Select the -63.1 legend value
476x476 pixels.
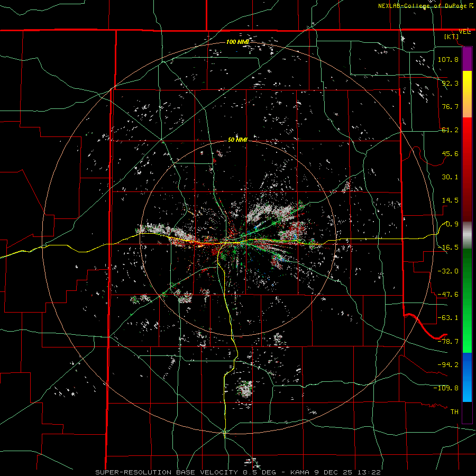click(448, 318)
